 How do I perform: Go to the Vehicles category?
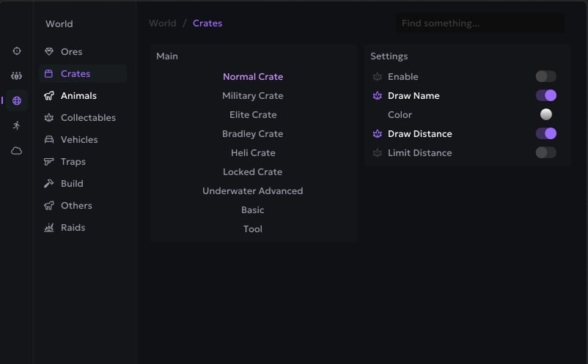78,140
